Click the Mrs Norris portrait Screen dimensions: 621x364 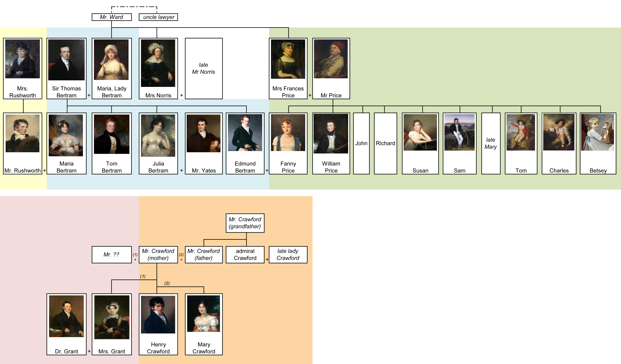(158, 63)
